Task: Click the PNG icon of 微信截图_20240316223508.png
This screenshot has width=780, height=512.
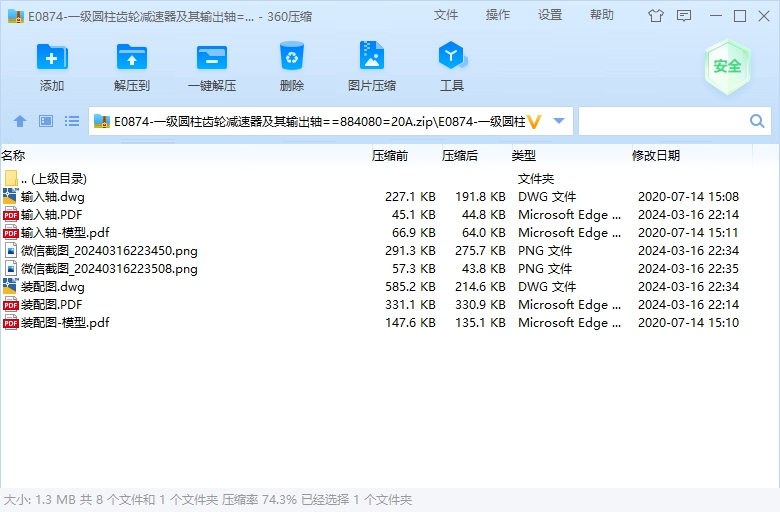Action: pyautogui.click(x=10, y=268)
